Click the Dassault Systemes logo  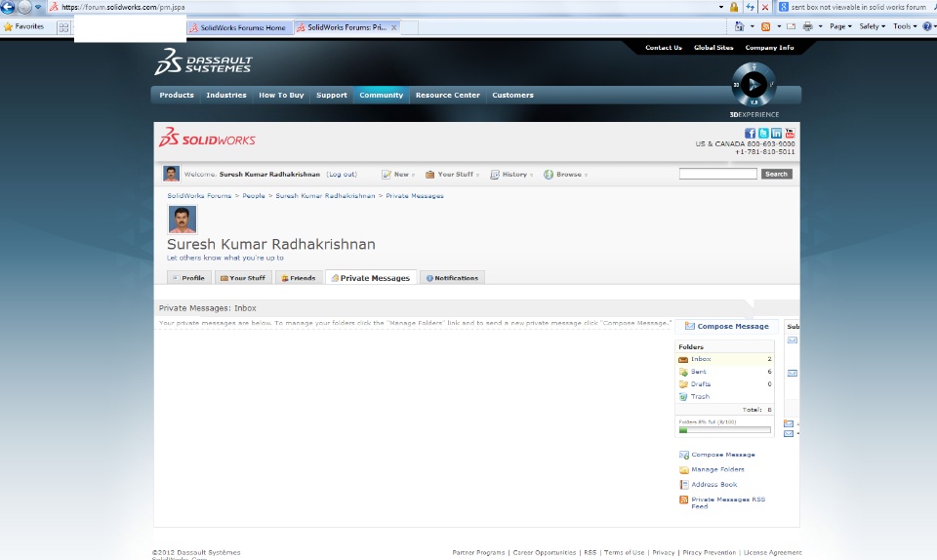coord(203,62)
